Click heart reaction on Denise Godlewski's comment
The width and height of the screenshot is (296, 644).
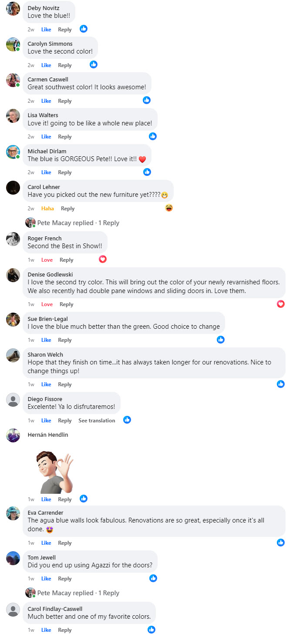pyautogui.click(x=281, y=304)
